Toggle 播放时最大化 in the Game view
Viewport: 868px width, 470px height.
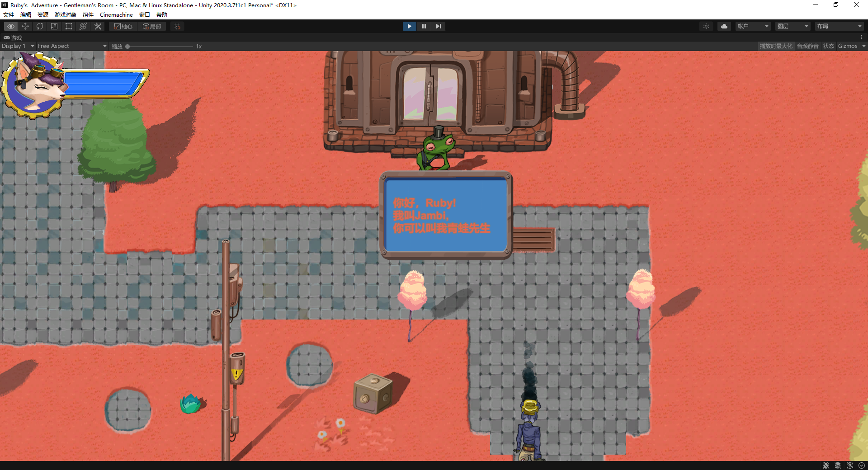coord(776,46)
